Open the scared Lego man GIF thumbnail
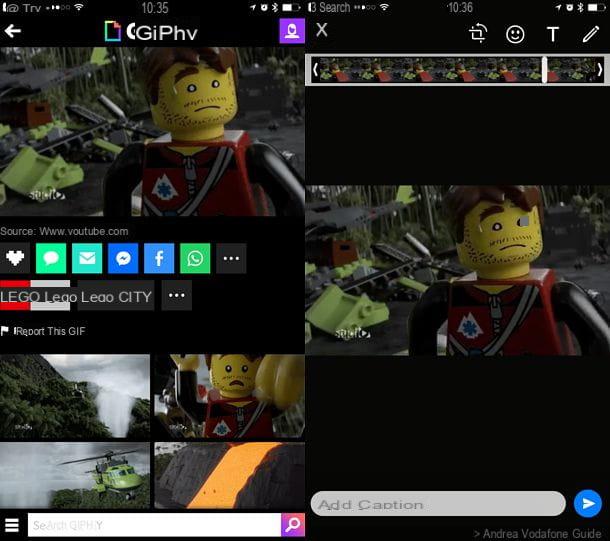The height and width of the screenshot is (541, 610). (230, 396)
